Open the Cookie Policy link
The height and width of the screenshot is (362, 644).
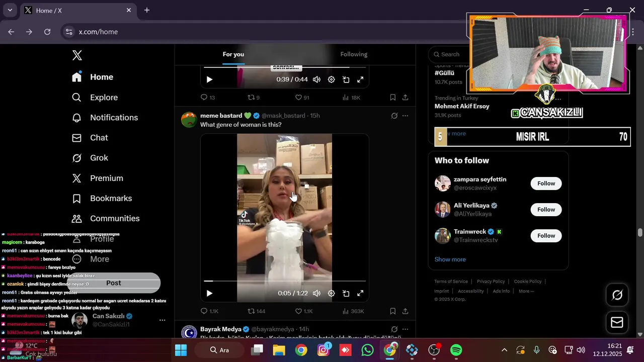(x=528, y=282)
